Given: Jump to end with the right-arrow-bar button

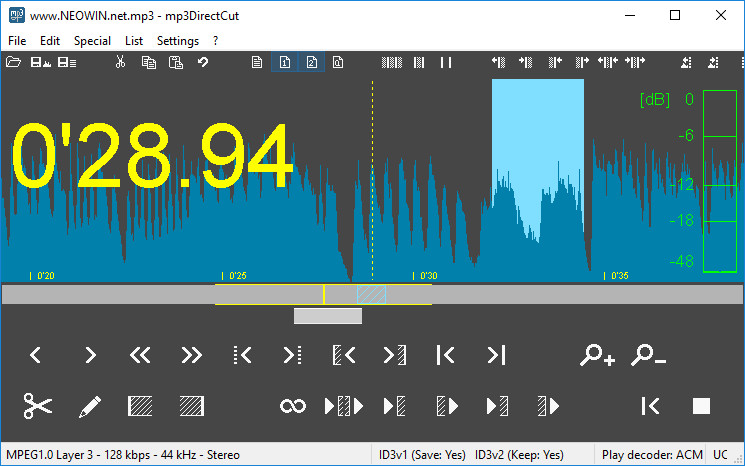Looking at the screenshot, I should point(496,355).
